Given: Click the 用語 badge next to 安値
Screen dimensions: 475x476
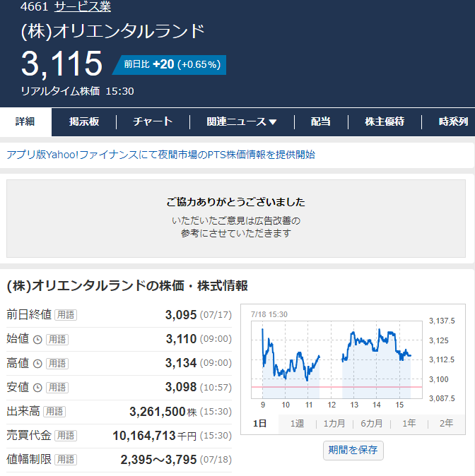Looking at the screenshot, I should point(57,387).
